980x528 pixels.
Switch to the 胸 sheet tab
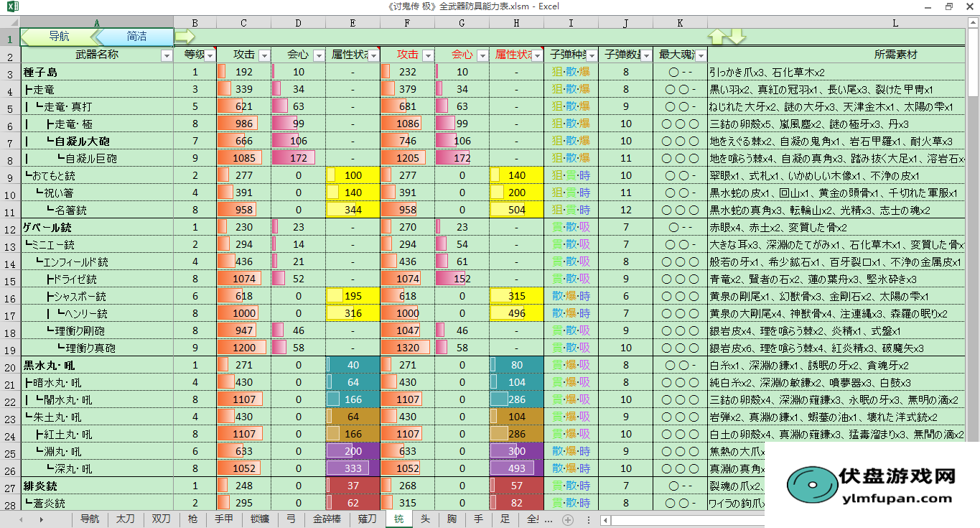(x=452, y=519)
